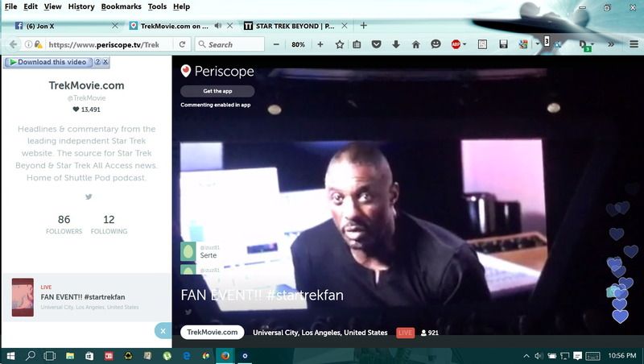Screen dimensions: 644x364
Task: Open Action Center notifications
Action: coord(577,356)
